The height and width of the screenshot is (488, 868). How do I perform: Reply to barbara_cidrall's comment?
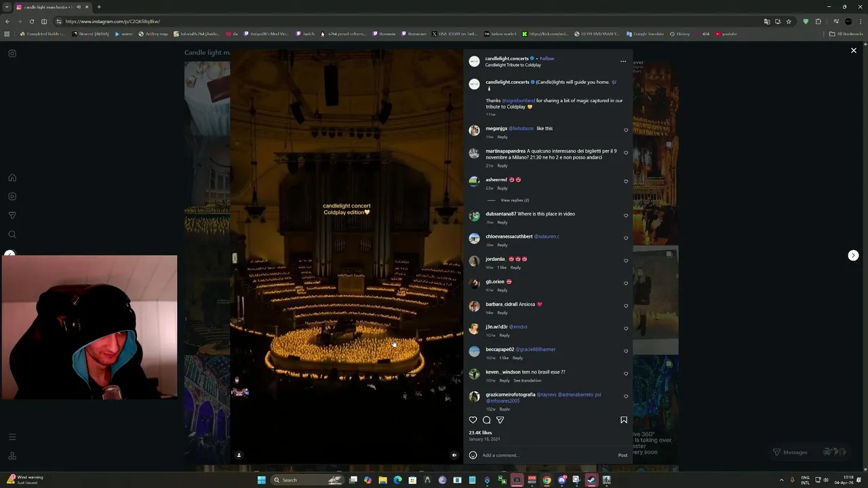502,312
